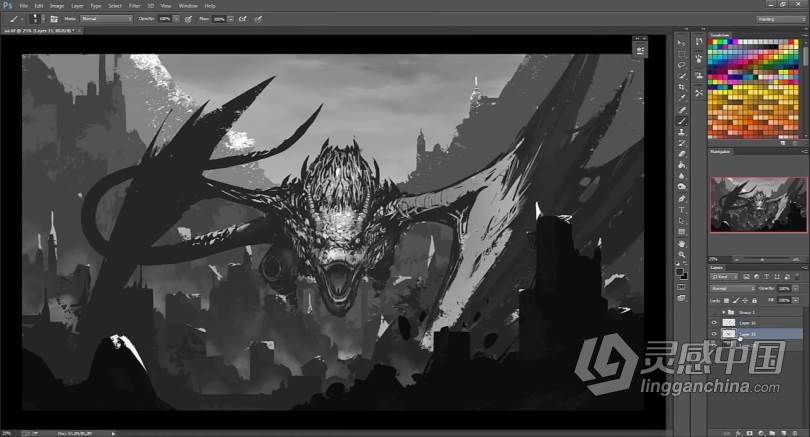Click the foreground color swatch
The image size is (810, 437).
[x=680, y=272]
